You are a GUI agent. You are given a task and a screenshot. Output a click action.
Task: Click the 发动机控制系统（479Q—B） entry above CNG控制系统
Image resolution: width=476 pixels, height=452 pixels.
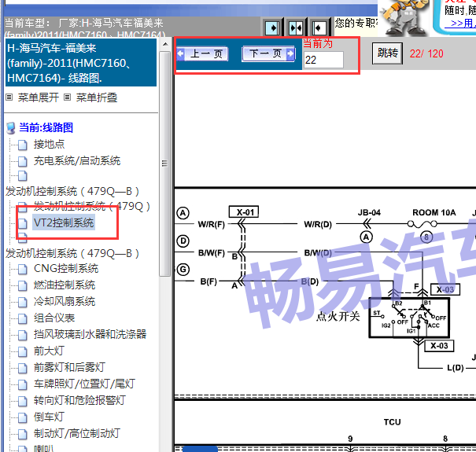coord(72,253)
